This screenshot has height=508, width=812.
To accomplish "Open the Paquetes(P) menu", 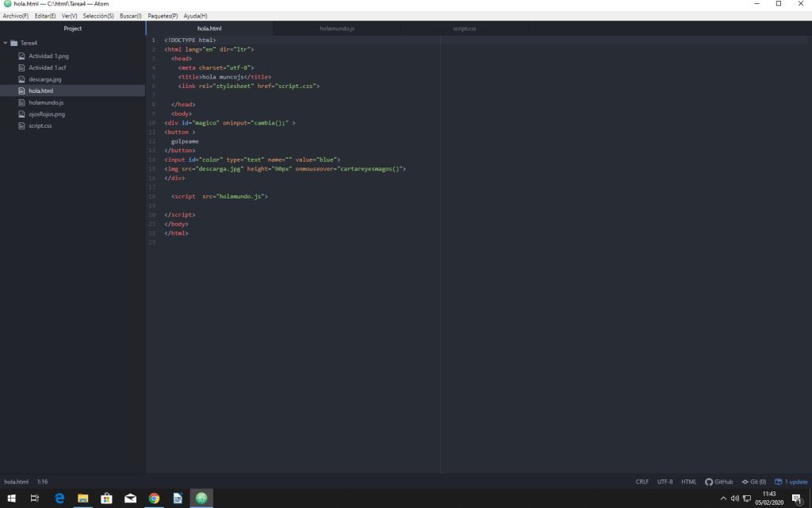I will [x=163, y=16].
